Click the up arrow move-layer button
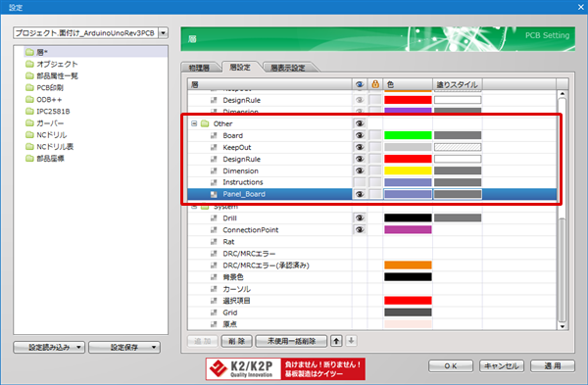588x385 pixels. coord(336,341)
